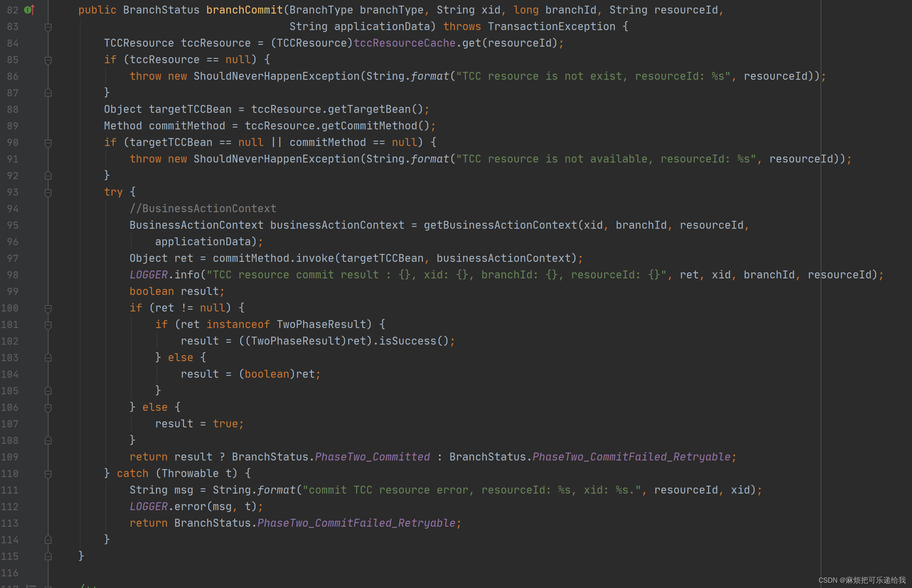The width and height of the screenshot is (912, 588).
Task: Collapse the fold marker at line 100
Action: click(x=48, y=308)
